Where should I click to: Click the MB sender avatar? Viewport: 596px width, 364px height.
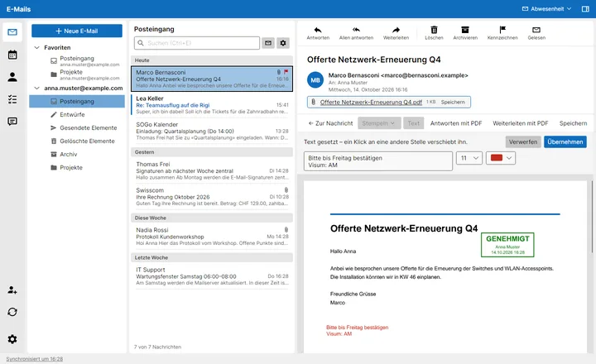point(315,80)
